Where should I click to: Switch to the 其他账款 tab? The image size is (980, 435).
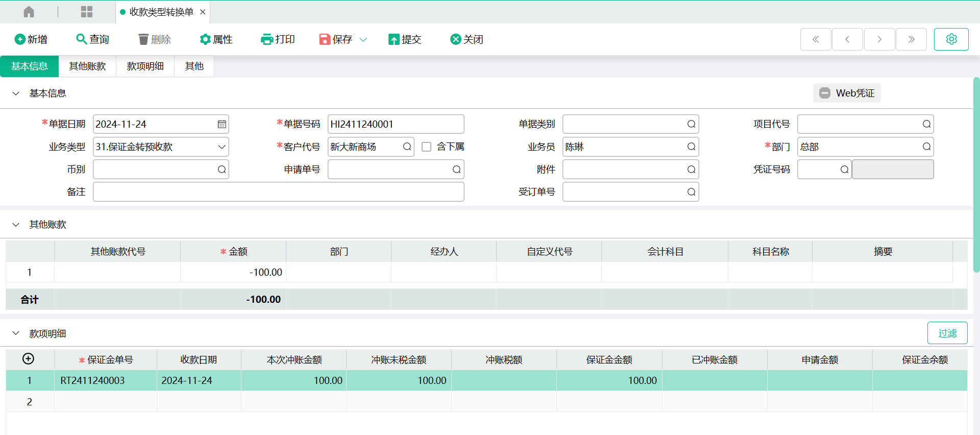[87, 66]
